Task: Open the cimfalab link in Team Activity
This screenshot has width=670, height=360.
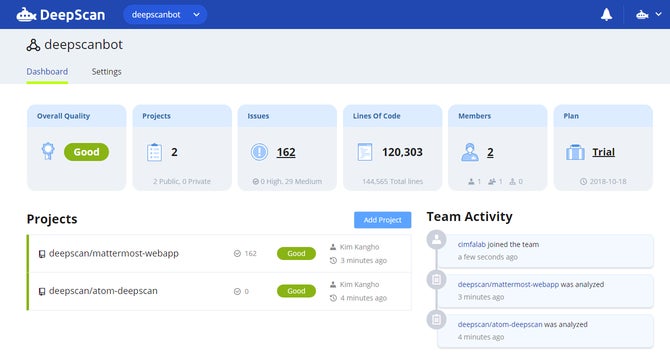Action: pyautogui.click(x=472, y=244)
